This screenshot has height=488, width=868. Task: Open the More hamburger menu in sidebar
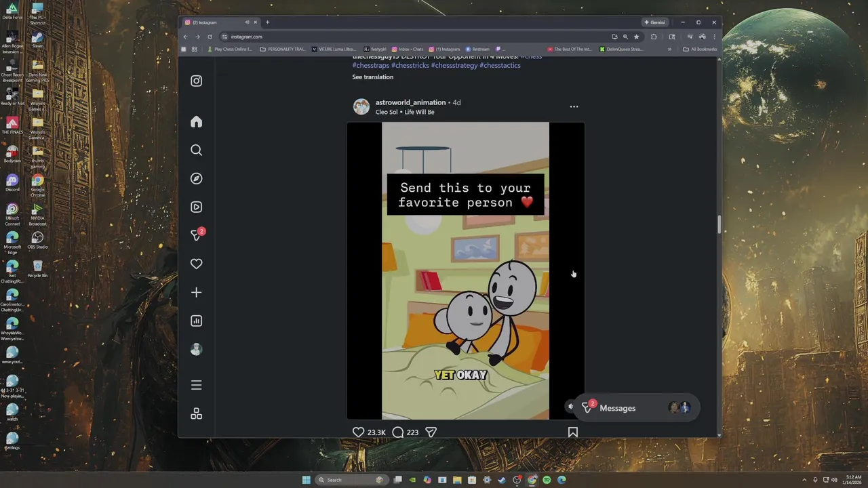click(196, 385)
